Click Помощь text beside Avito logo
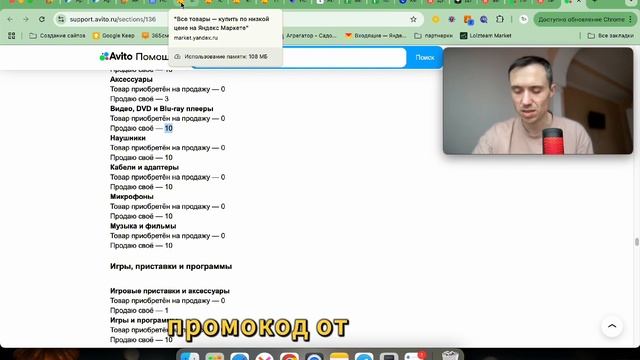 point(151,57)
